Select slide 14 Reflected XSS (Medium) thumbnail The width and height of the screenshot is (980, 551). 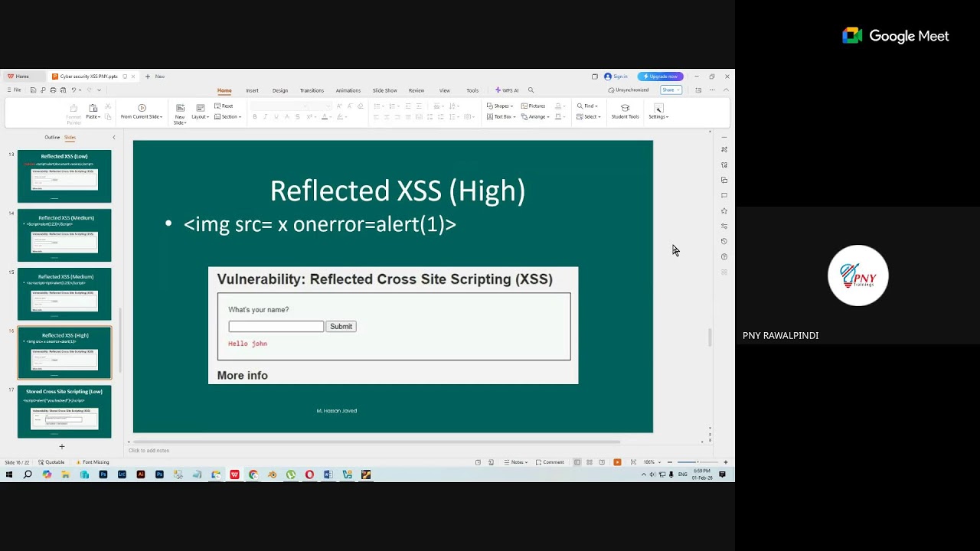pyautogui.click(x=64, y=236)
